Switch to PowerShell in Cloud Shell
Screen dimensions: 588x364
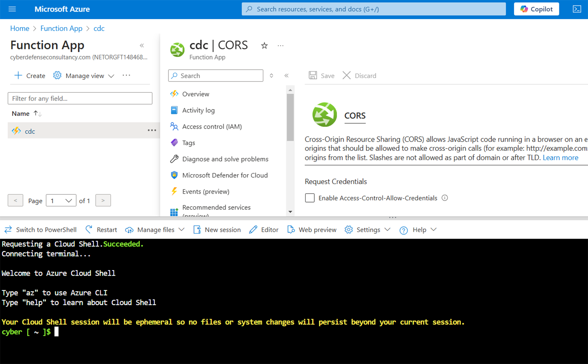click(41, 230)
